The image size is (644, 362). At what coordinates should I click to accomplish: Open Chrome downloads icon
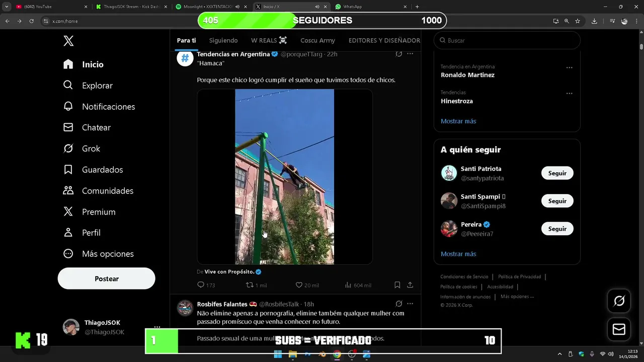click(x=594, y=21)
